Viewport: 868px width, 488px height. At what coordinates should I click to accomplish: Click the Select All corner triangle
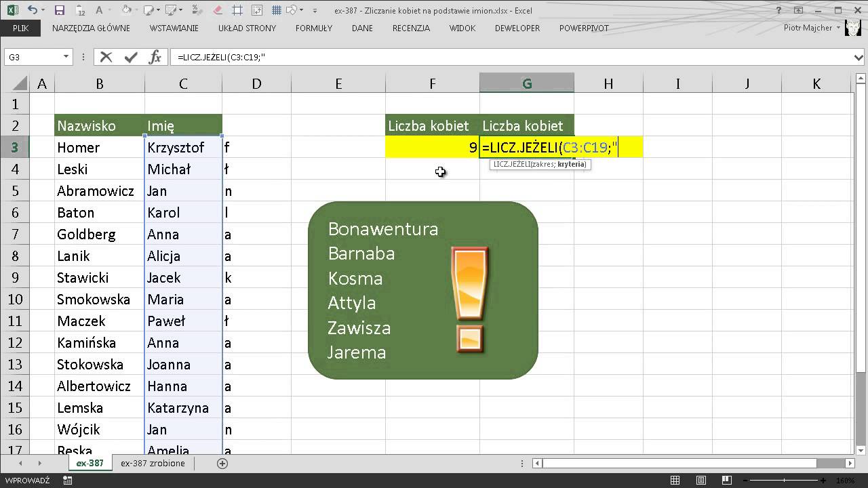(x=20, y=84)
